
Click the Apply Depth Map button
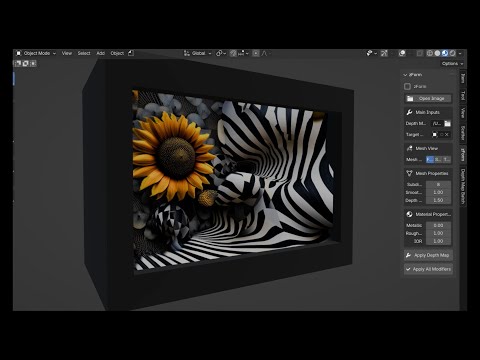[428, 255]
